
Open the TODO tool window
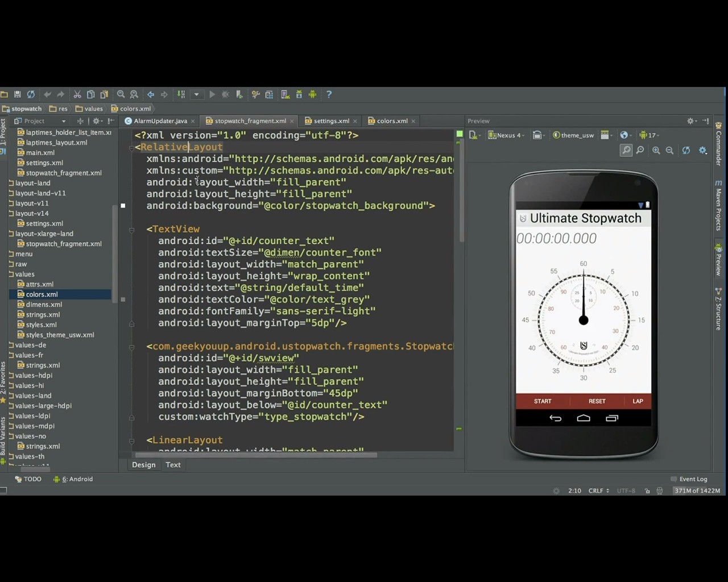click(x=28, y=479)
